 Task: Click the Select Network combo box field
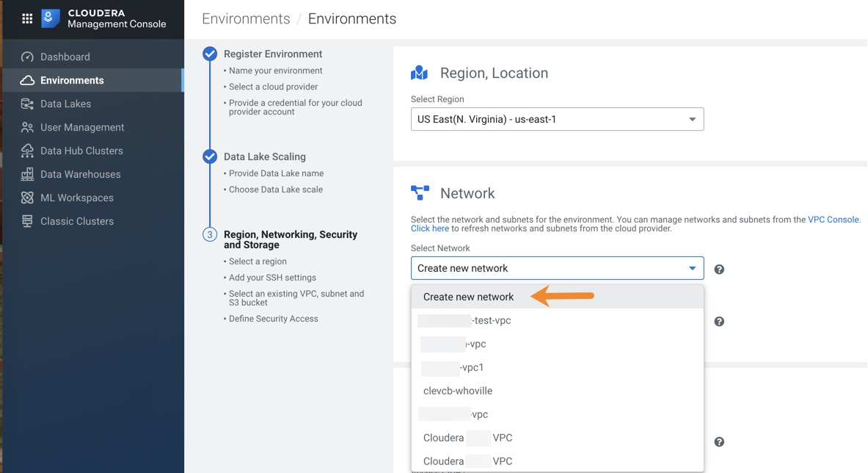coord(557,268)
